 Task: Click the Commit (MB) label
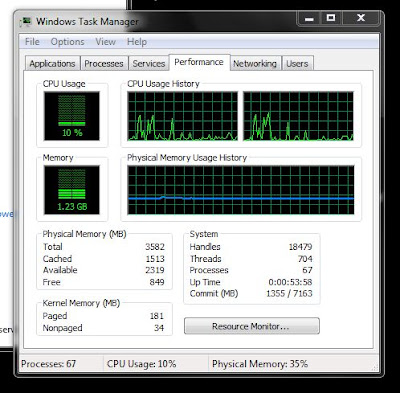point(214,293)
